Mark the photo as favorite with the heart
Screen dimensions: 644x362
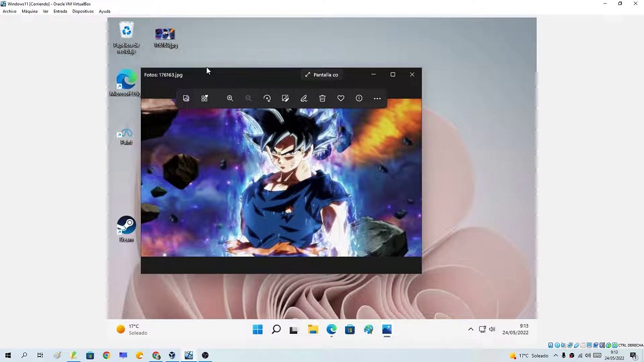(x=341, y=99)
